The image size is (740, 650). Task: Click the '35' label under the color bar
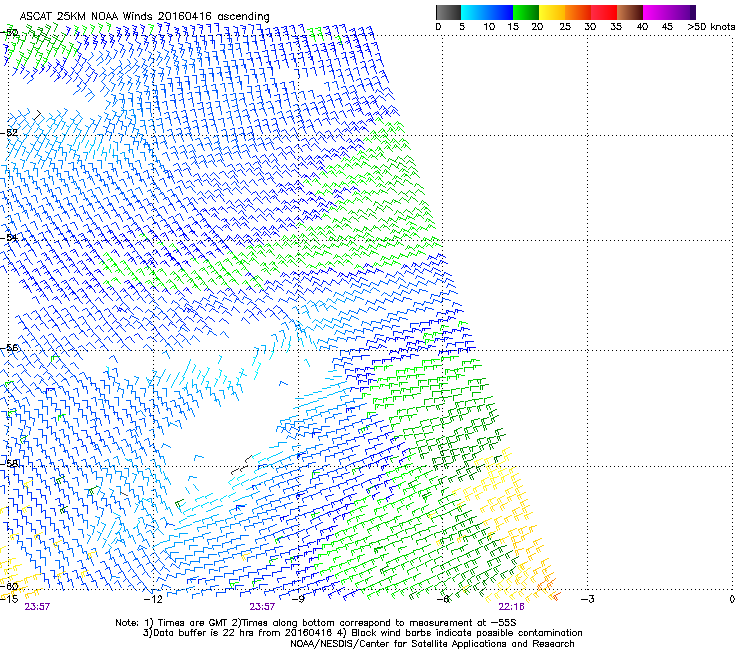[616, 27]
